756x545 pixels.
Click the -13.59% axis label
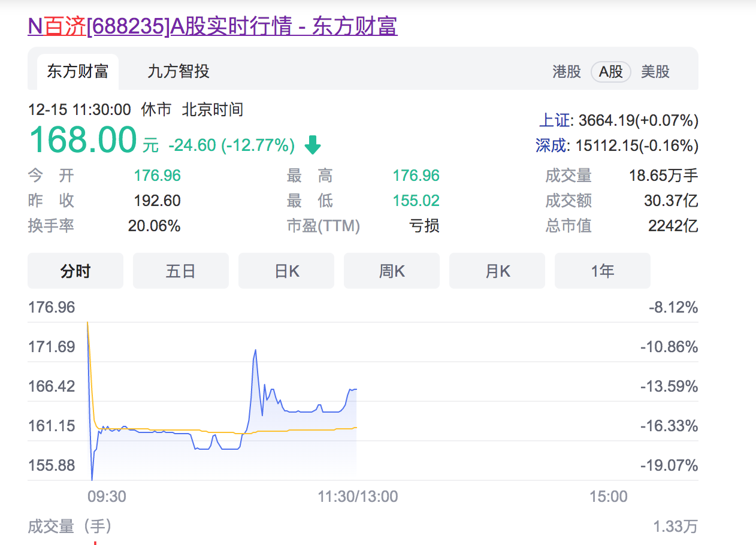pos(669,386)
